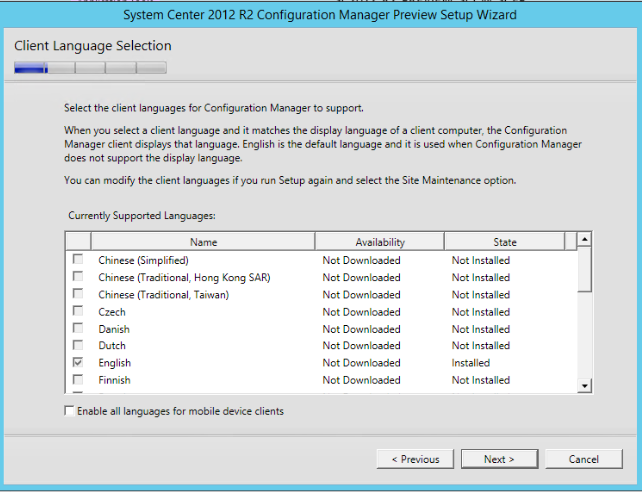Tick the Chinese (Traditional, Hong Kong SAR) checkbox
The image size is (642, 492).
pos(78,277)
